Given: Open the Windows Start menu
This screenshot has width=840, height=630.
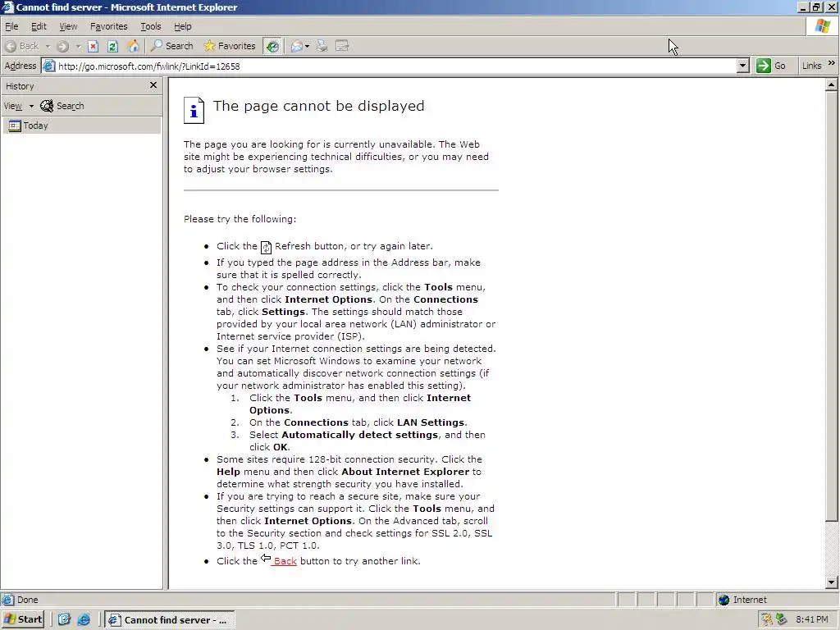Looking at the screenshot, I should 22,620.
